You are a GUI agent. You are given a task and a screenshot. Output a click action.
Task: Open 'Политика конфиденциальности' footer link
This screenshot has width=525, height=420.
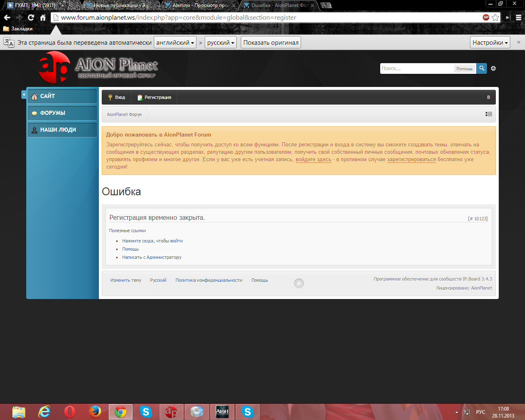point(209,280)
